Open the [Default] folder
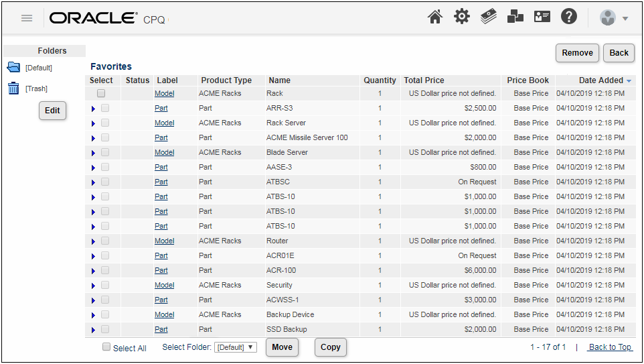Image resolution: width=644 pixels, height=364 pixels. [38, 68]
